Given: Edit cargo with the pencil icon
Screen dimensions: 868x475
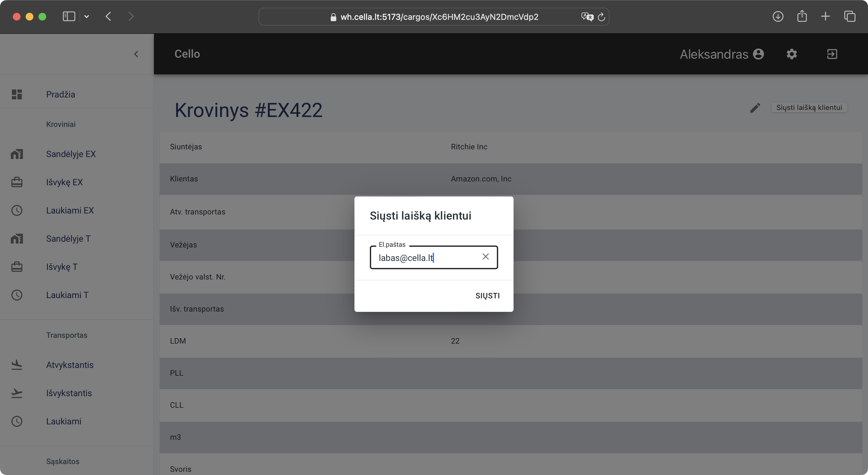Looking at the screenshot, I should pos(755,108).
